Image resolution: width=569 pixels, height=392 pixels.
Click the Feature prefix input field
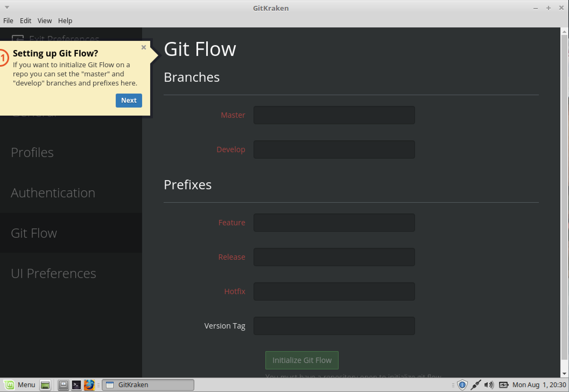tap(334, 223)
